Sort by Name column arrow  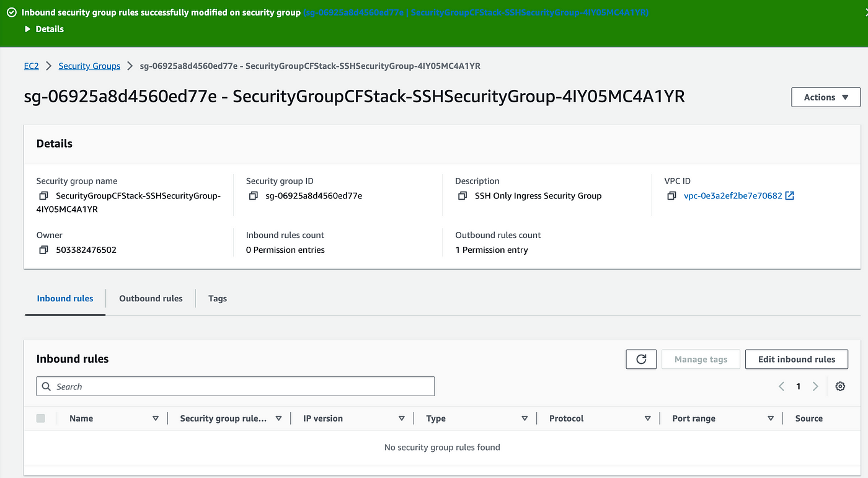pyautogui.click(x=156, y=418)
